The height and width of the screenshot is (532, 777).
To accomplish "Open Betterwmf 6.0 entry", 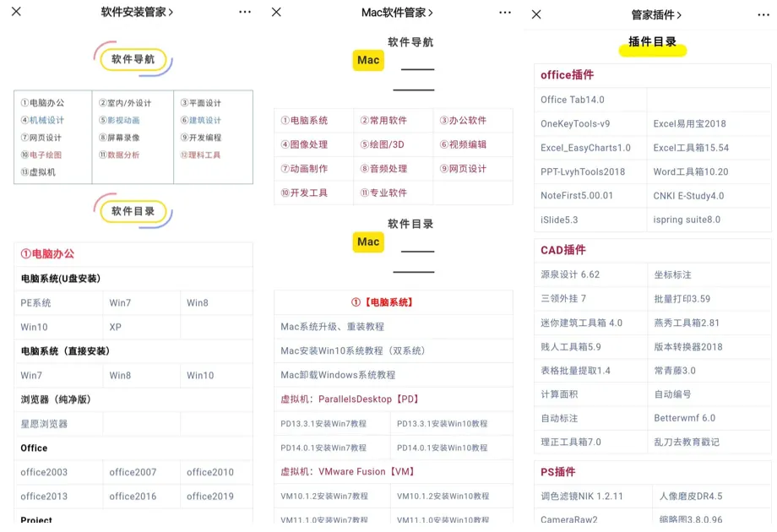I will click(x=684, y=418).
